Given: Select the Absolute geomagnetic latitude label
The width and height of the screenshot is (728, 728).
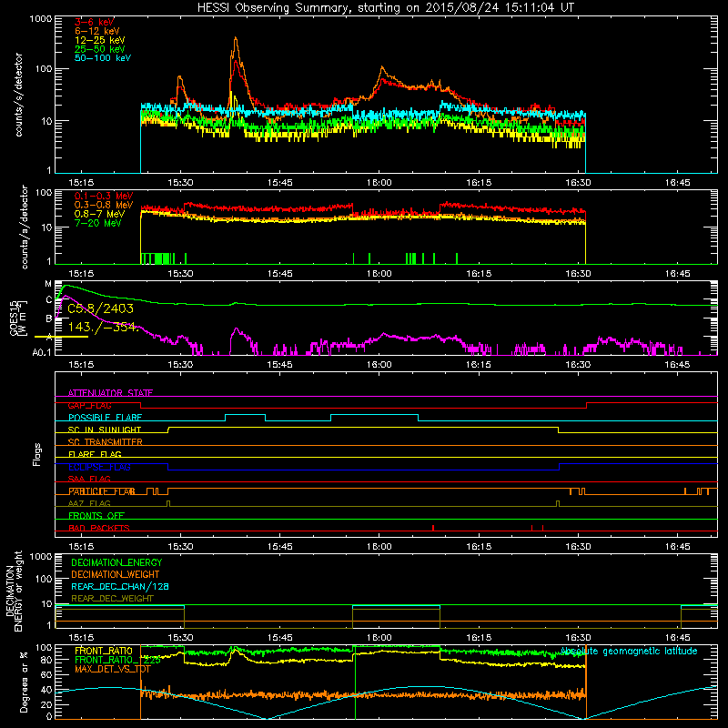Looking at the screenshot, I should (629, 651).
